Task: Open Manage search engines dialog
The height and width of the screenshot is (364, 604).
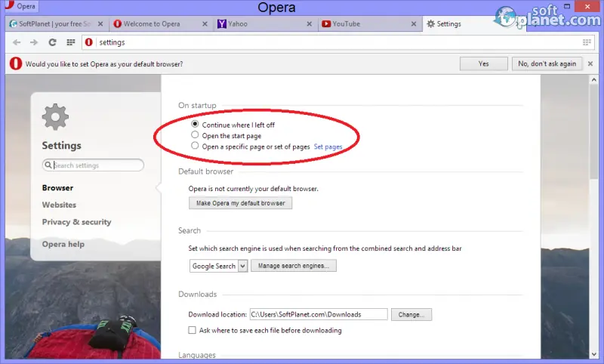Action: point(294,266)
